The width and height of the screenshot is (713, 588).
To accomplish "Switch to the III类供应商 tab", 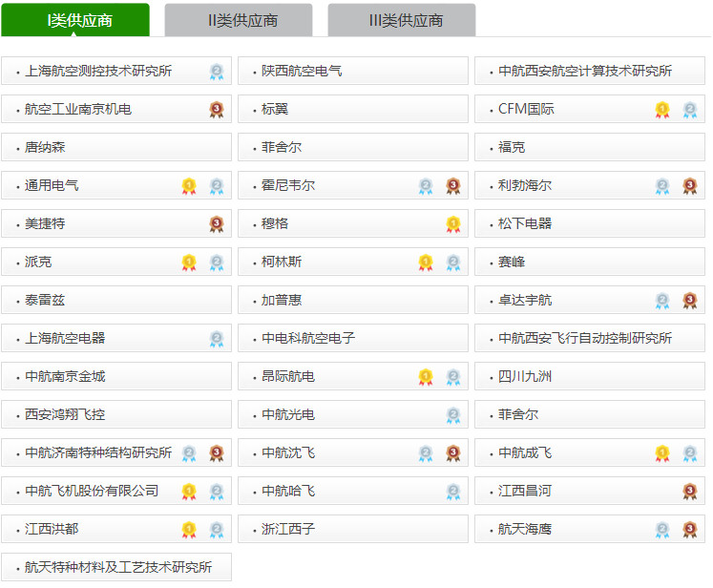I will (402, 20).
